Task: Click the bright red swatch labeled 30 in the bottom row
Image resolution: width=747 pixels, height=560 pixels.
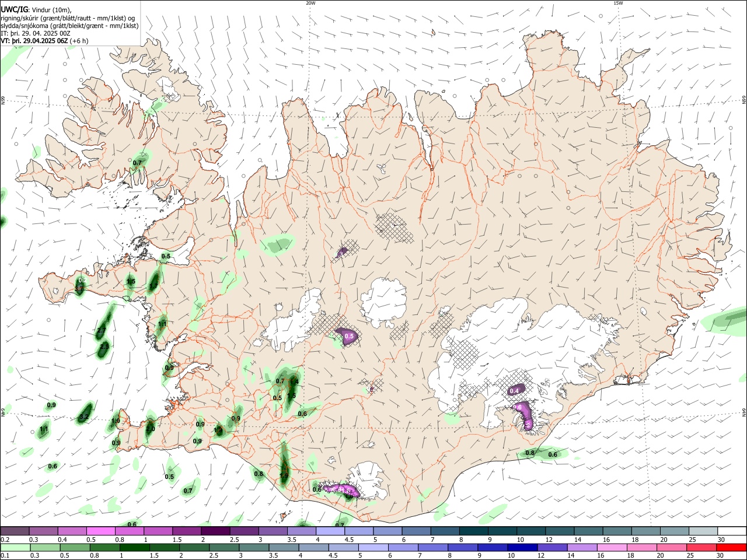Action: coord(731,547)
